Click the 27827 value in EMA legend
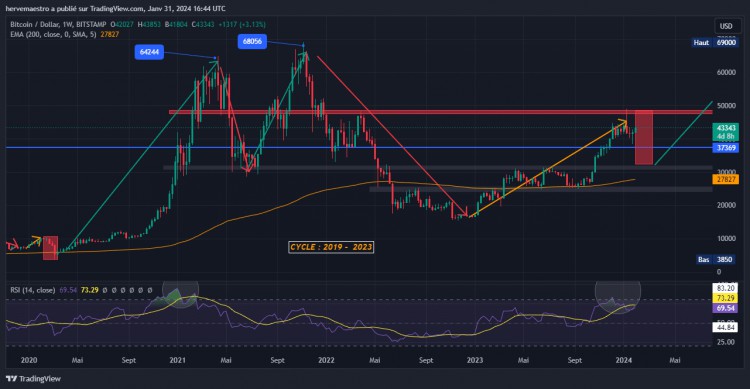The height and width of the screenshot is (389, 750). pyautogui.click(x=110, y=34)
